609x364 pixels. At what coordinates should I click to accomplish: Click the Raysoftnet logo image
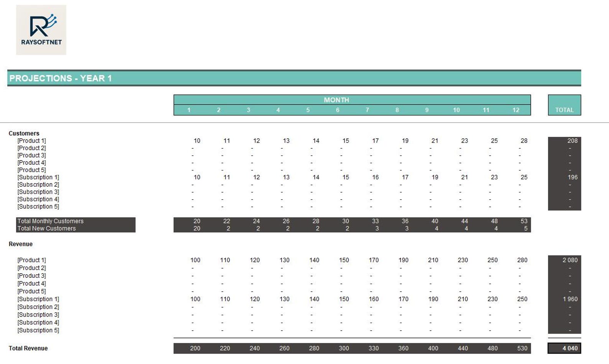tap(41, 30)
